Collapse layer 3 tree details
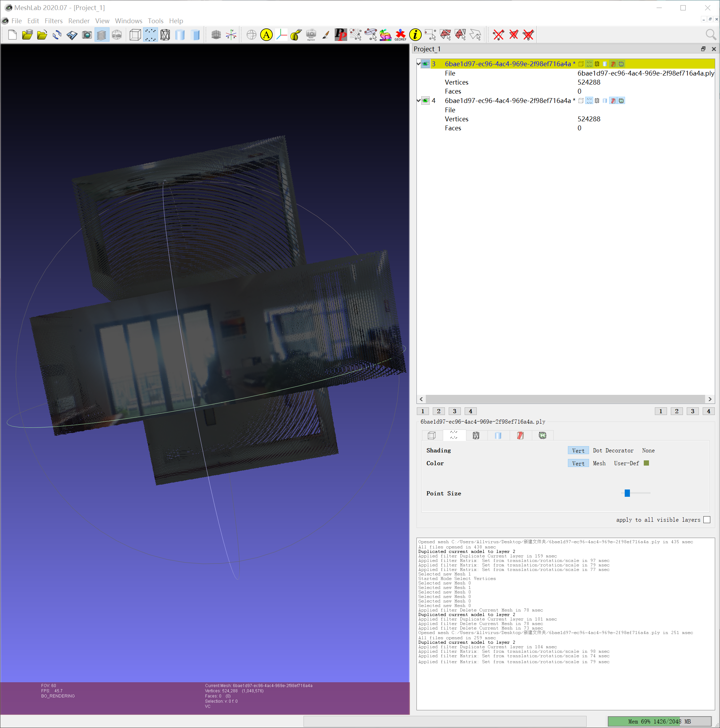Viewport: 720px width, 728px height. pos(418,64)
